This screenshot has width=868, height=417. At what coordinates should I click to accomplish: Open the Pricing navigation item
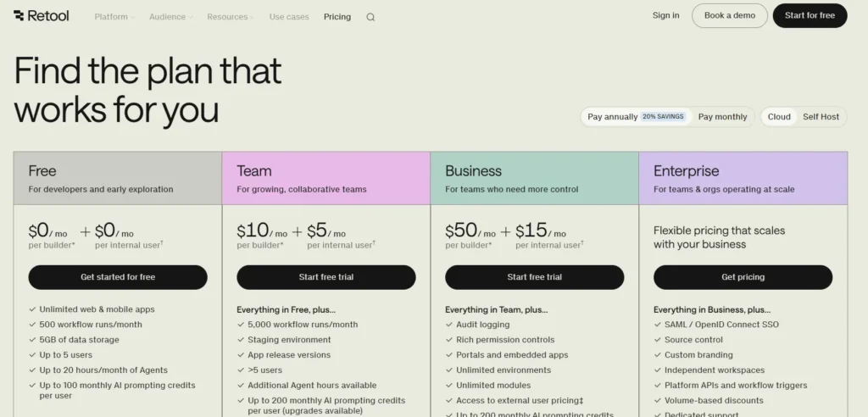point(337,17)
